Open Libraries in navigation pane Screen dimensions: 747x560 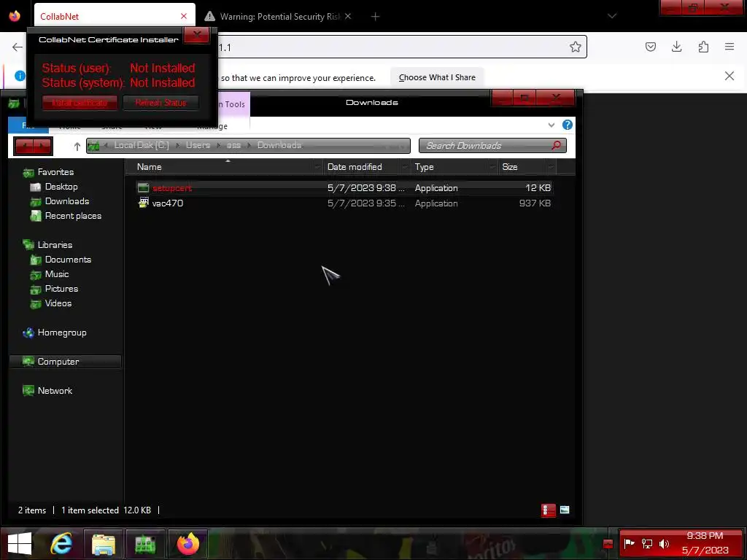coord(55,245)
